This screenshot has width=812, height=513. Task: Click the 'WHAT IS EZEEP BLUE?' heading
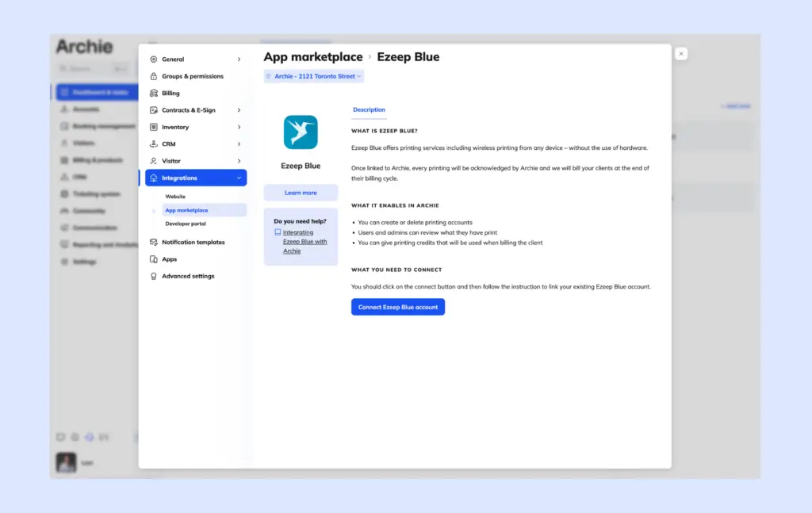tap(385, 131)
